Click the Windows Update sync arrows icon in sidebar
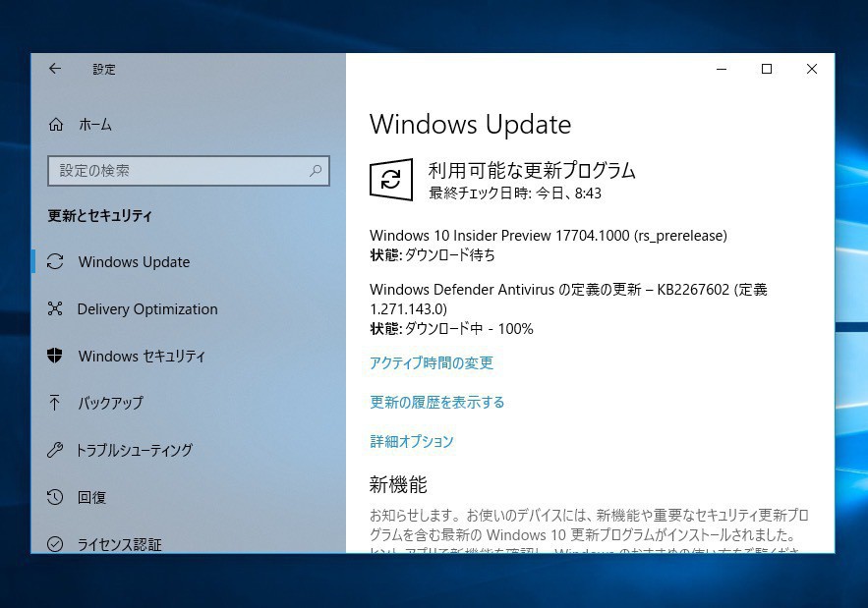 55,261
